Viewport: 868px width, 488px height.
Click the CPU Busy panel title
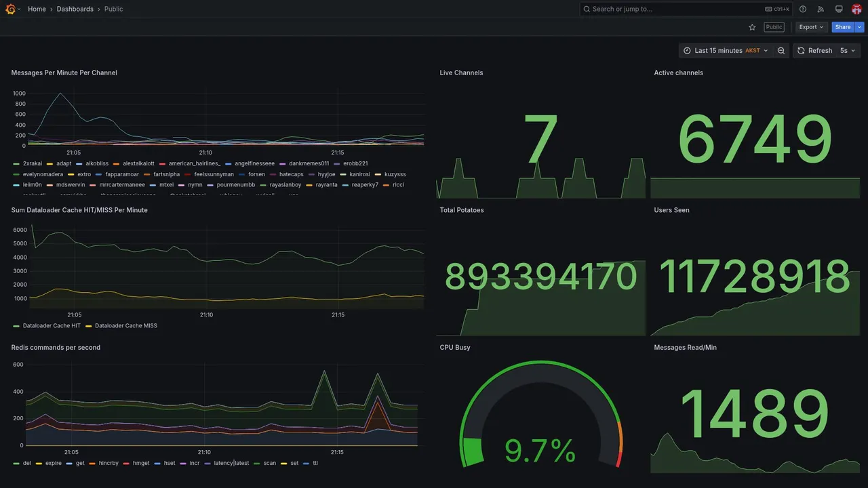coord(455,348)
